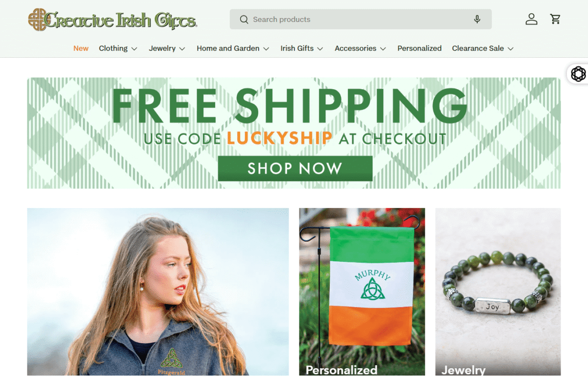Activate voice search microphone icon
Viewport: 588px width, 379px height.
[477, 20]
